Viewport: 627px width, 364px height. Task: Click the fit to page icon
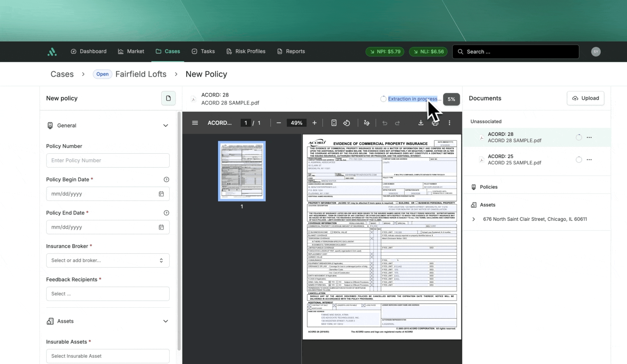334,123
